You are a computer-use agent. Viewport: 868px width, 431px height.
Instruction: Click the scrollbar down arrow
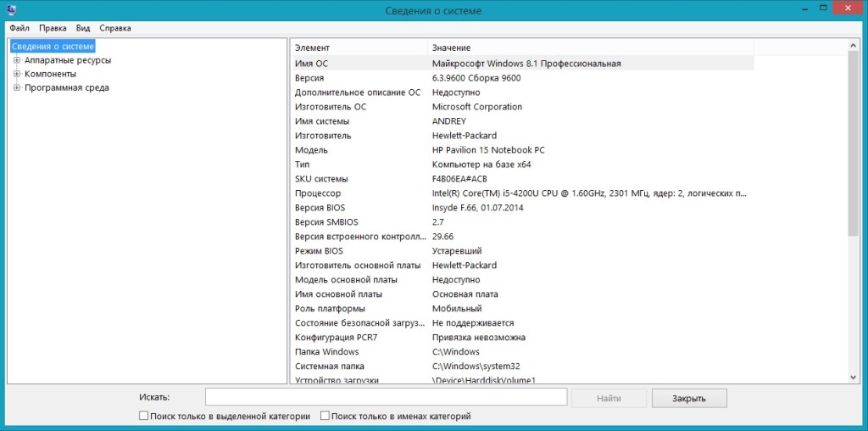pos(853,377)
